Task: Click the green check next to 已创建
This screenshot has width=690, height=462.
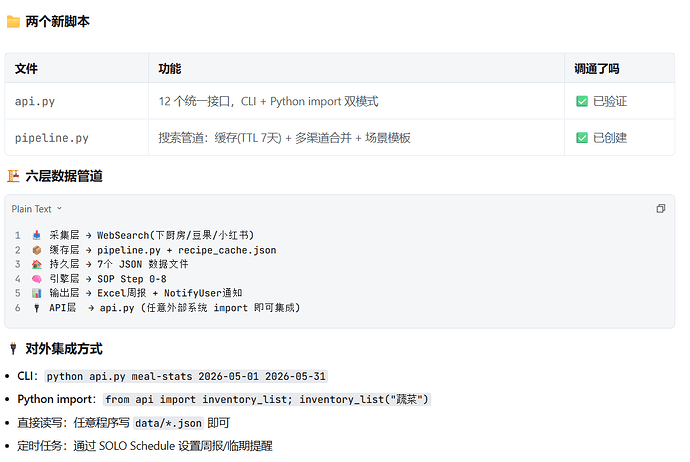Action: [582, 138]
